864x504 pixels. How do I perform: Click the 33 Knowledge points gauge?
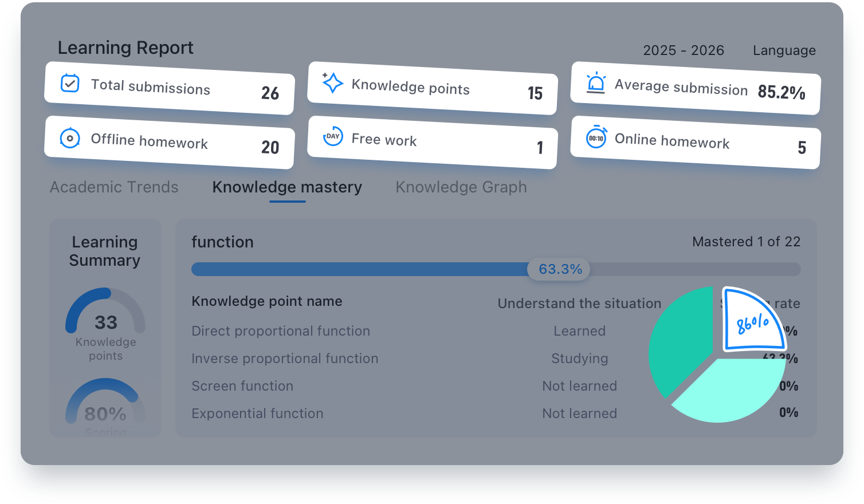tap(105, 322)
